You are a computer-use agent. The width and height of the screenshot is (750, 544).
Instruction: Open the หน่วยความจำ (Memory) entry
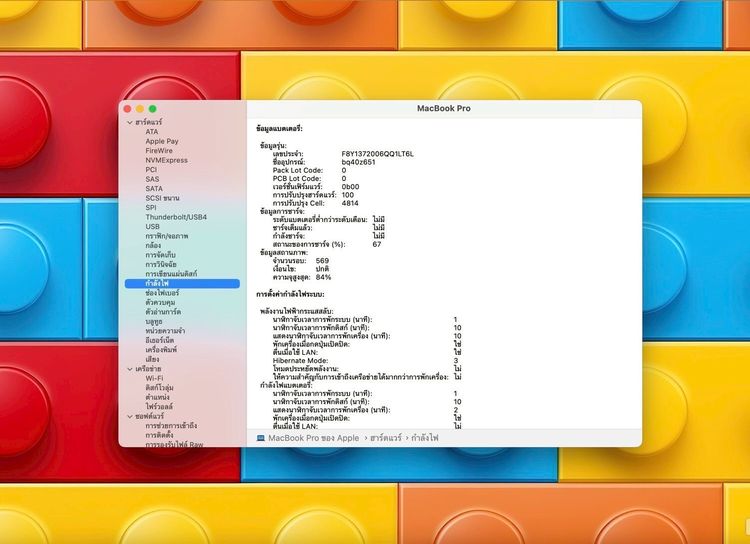(163, 331)
